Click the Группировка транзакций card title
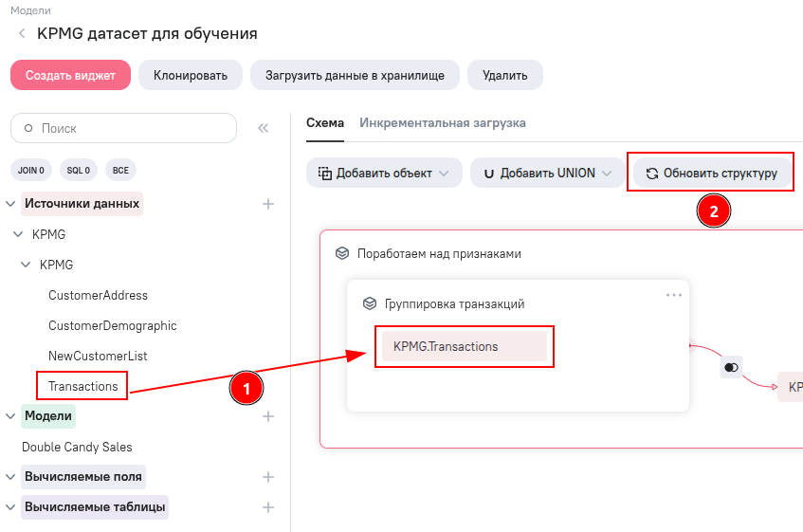Image resolution: width=803 pixels, height=532 pixels. pyautogui.click(x=455, y=304)
